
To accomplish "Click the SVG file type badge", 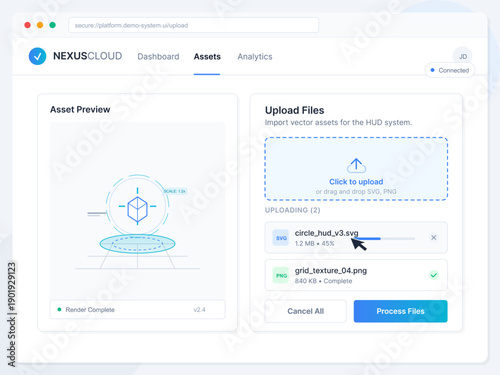I will [x=281, y=238].
